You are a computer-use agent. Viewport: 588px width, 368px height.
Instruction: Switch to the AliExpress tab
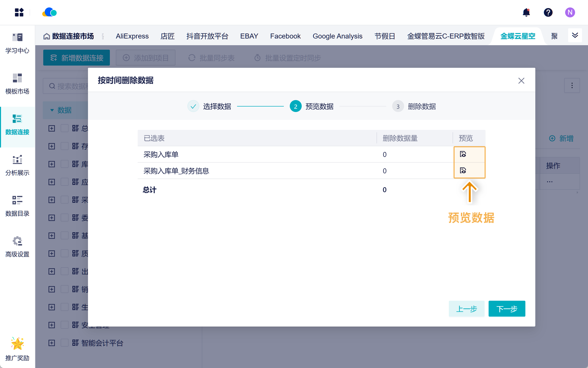click(132, 36)
